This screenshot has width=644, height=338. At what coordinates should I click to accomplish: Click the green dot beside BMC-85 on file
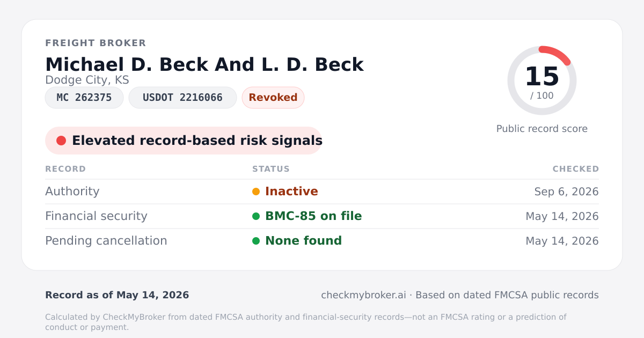pyautogui.click(x=256, y=216)
